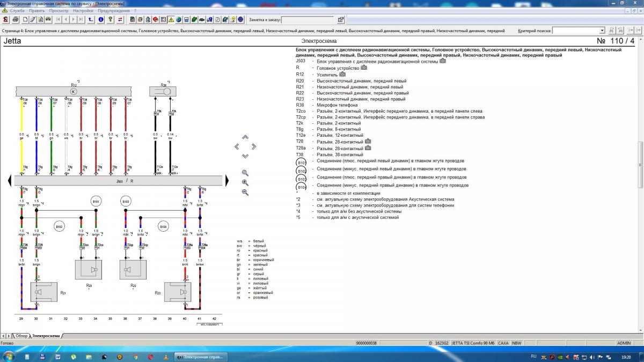The image size is (644, 362).
Task: Click the striped blue sphere toolbar icon
Action: click(240, 20)
